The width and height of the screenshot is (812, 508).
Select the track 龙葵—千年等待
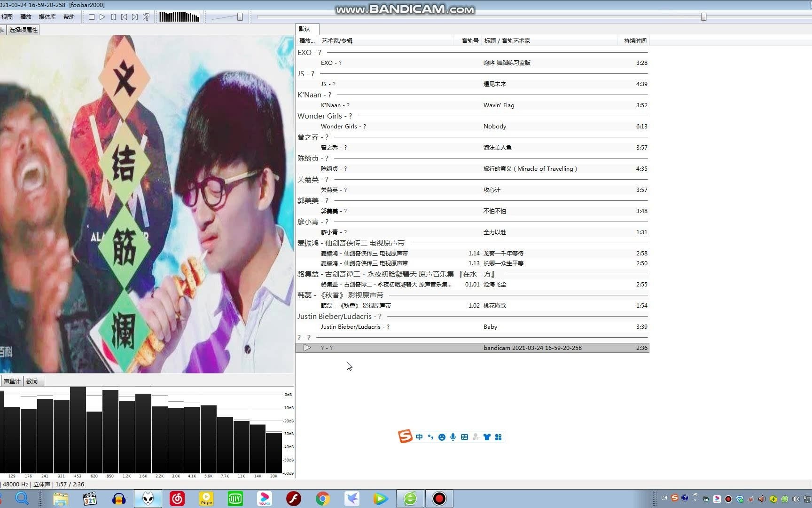(472, 254)
